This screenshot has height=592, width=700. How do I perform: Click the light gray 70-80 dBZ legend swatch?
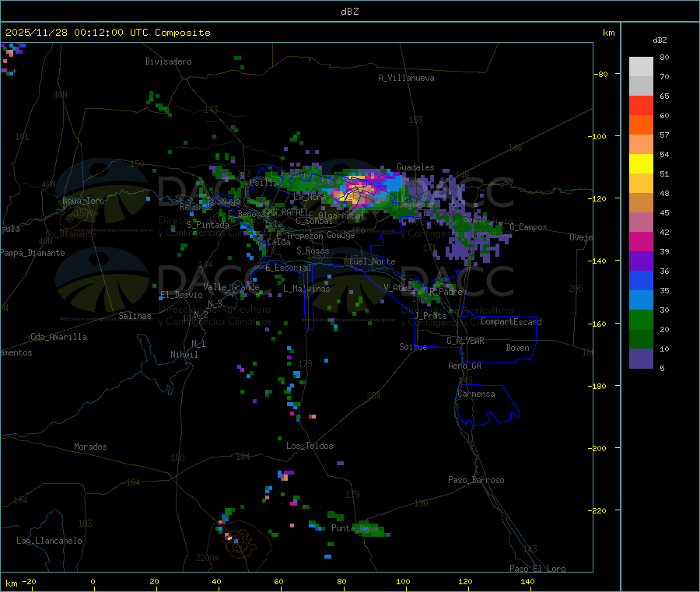641,67
